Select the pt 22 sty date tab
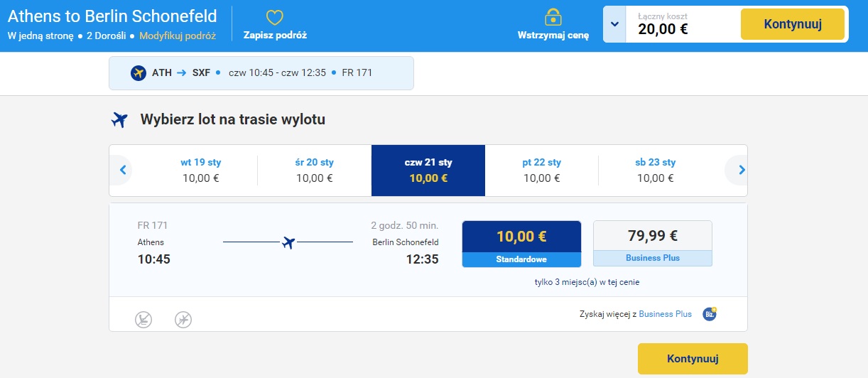Screen dimensions: 868x378 542,171
